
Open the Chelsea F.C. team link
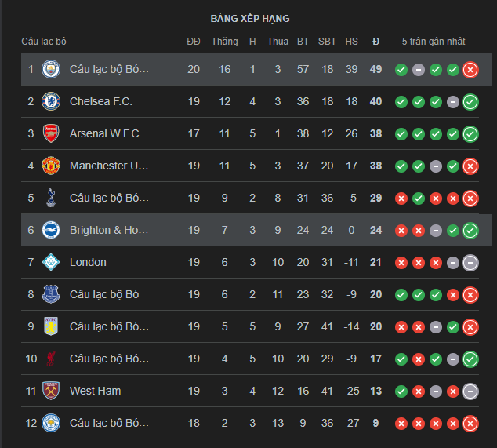(108, 101)
